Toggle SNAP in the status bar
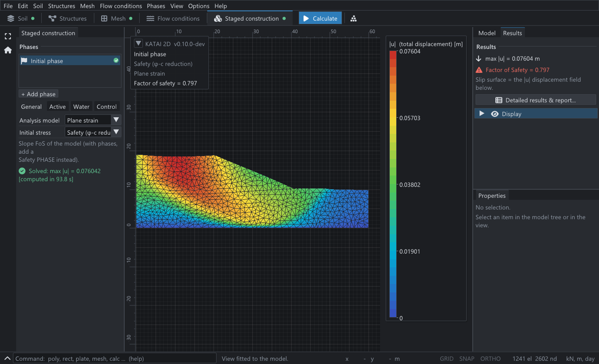This screenshot has height=364, width=599. point(467,359)
